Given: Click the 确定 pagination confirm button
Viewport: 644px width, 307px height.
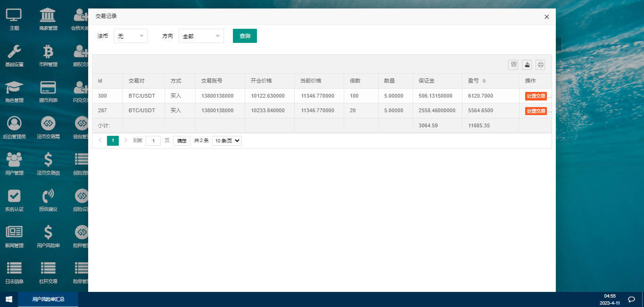Looking at the screenshot, I should [182, 141].
